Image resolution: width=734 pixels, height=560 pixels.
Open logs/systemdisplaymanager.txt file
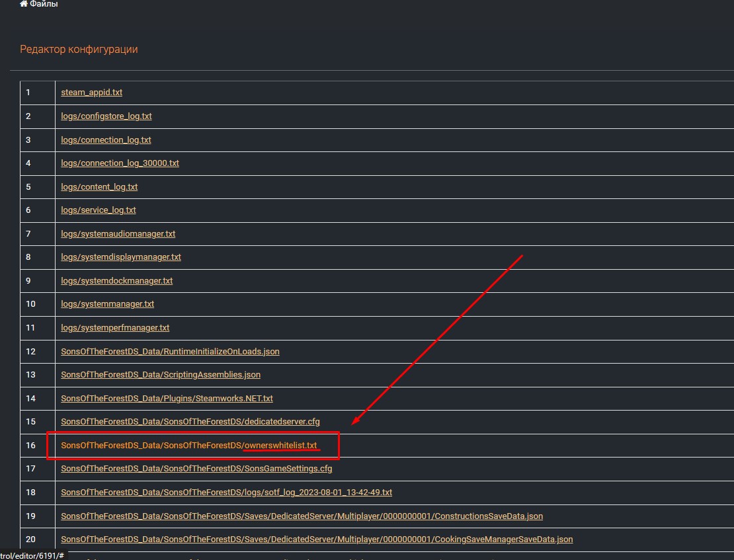(120, 257)
